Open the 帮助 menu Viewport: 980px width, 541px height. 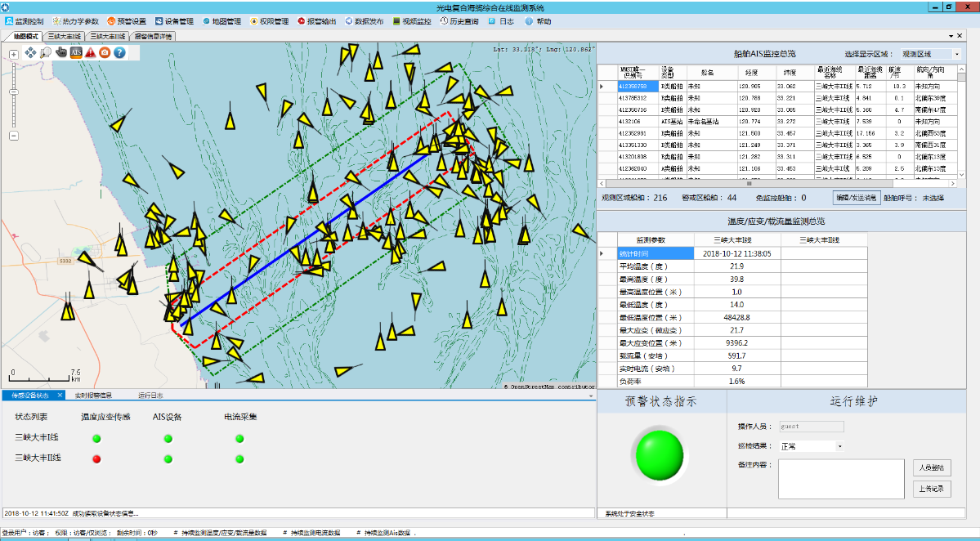point(538,21)
